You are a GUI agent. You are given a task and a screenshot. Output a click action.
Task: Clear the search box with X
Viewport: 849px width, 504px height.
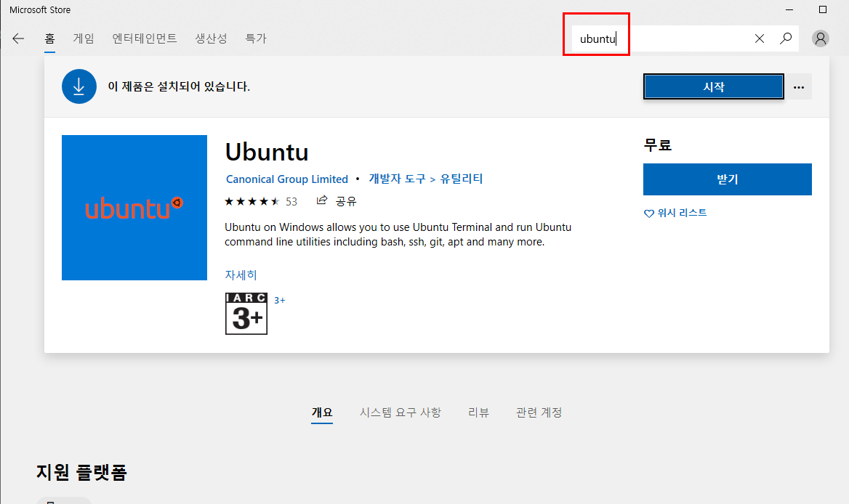click(759, 38)
